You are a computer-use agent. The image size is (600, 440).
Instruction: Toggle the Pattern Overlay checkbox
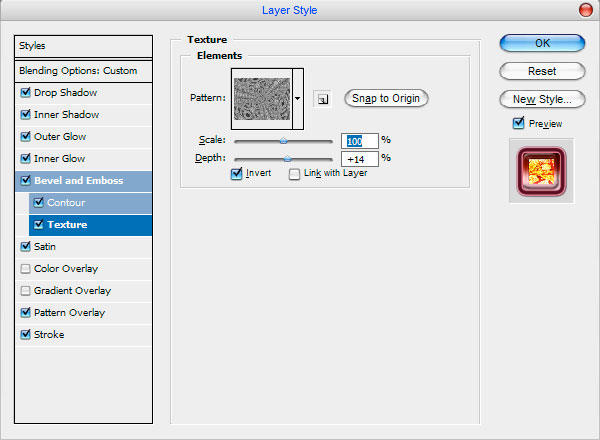[26, 312]
